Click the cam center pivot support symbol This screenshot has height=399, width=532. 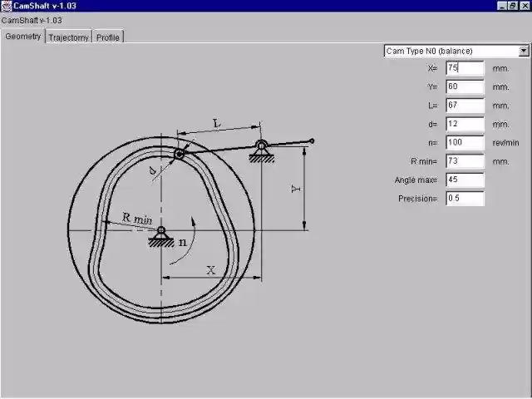pyautogui.click(x=160, y=236)
